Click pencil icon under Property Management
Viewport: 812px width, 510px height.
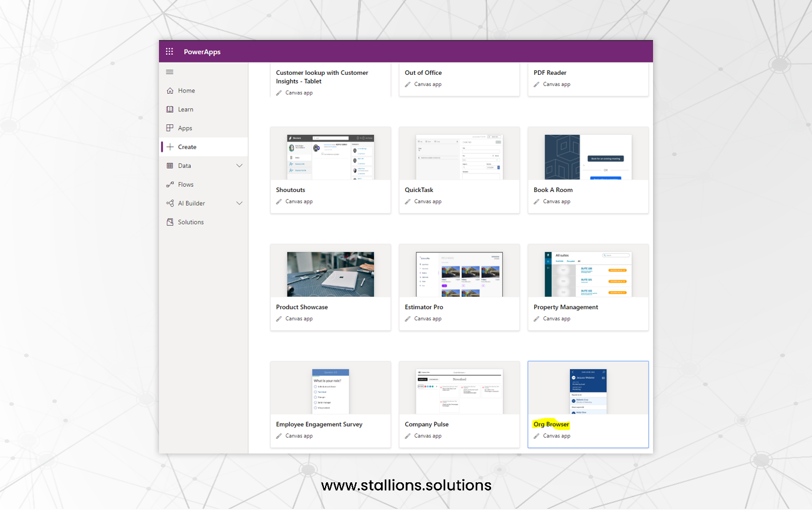pos(537,319)
